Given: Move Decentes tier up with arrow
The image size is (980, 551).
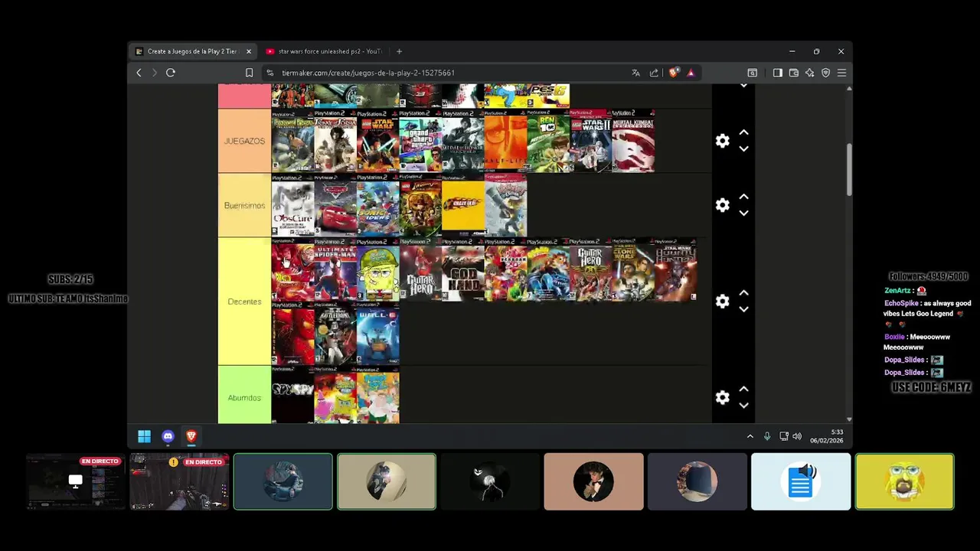Looking at the screenshot, I should [743, 293].
